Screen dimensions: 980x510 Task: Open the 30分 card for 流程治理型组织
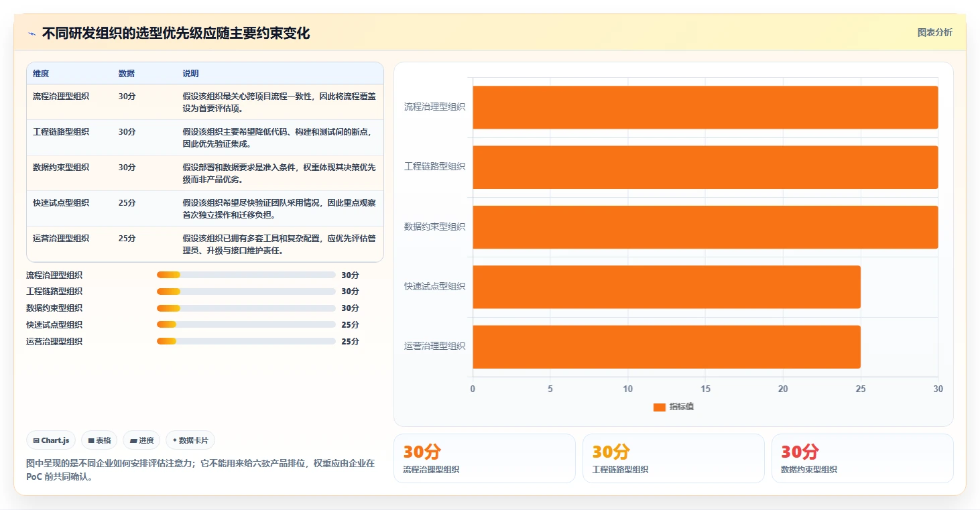coord(485,458)
